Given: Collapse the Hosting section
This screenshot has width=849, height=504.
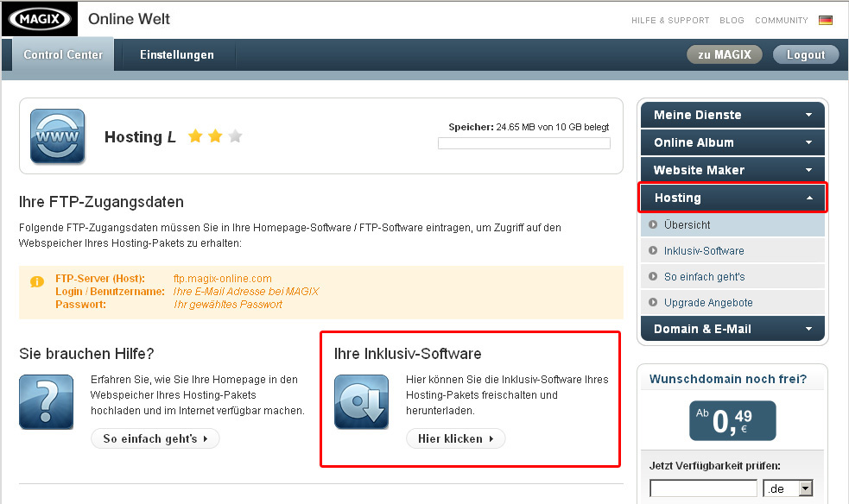Looking at the screenshot, I should point(732,198).
